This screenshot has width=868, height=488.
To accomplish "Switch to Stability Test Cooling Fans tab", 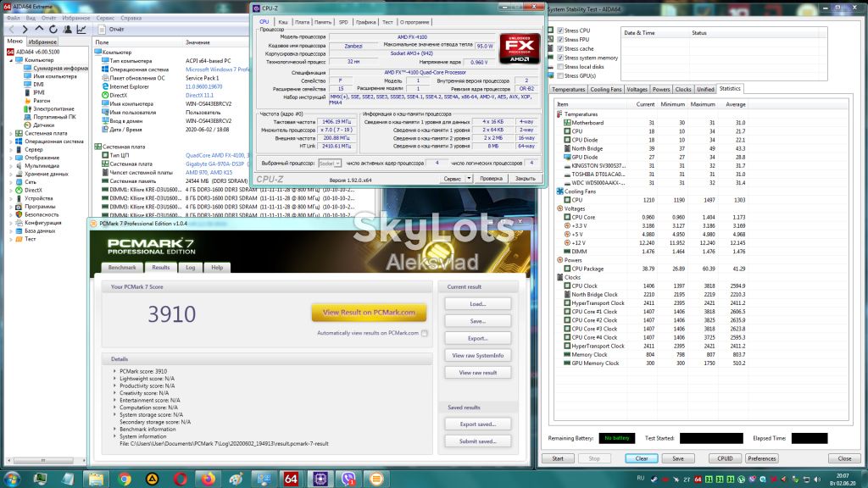I will 605,89.
